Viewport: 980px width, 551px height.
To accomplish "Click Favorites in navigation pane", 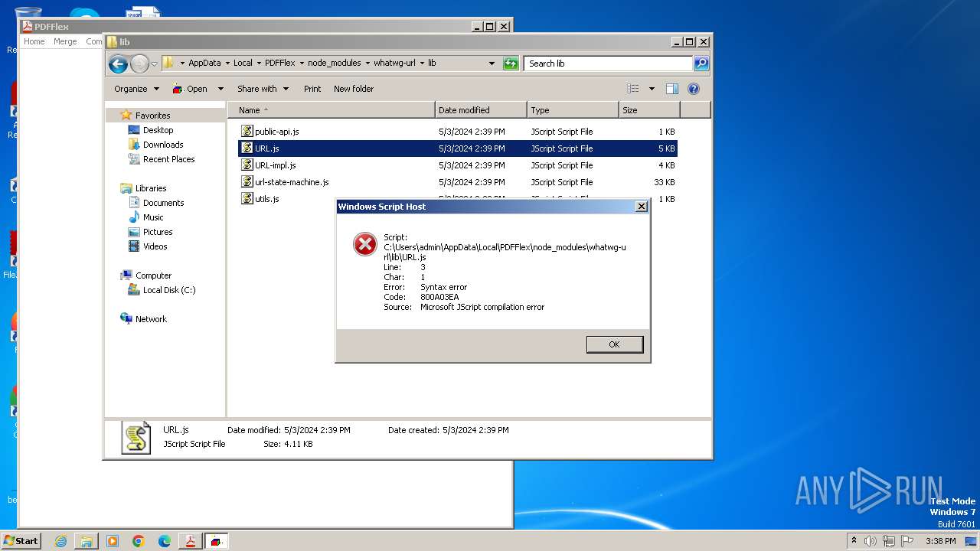I will coord(152,116).
